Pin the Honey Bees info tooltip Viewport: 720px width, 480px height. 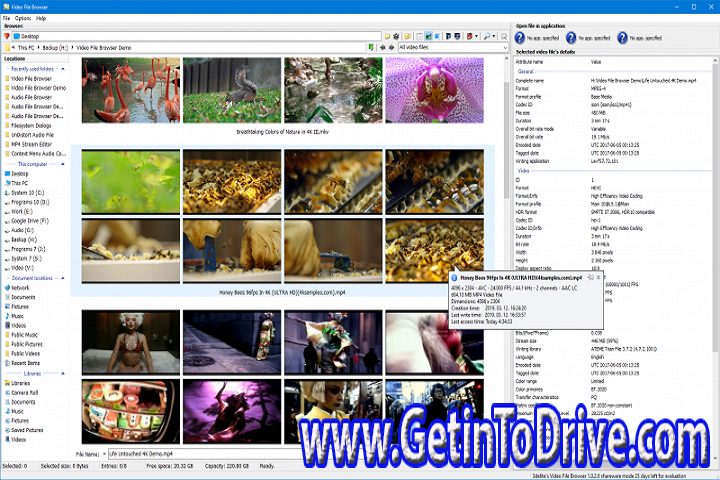pyautogui.click(x=591, y=277)
